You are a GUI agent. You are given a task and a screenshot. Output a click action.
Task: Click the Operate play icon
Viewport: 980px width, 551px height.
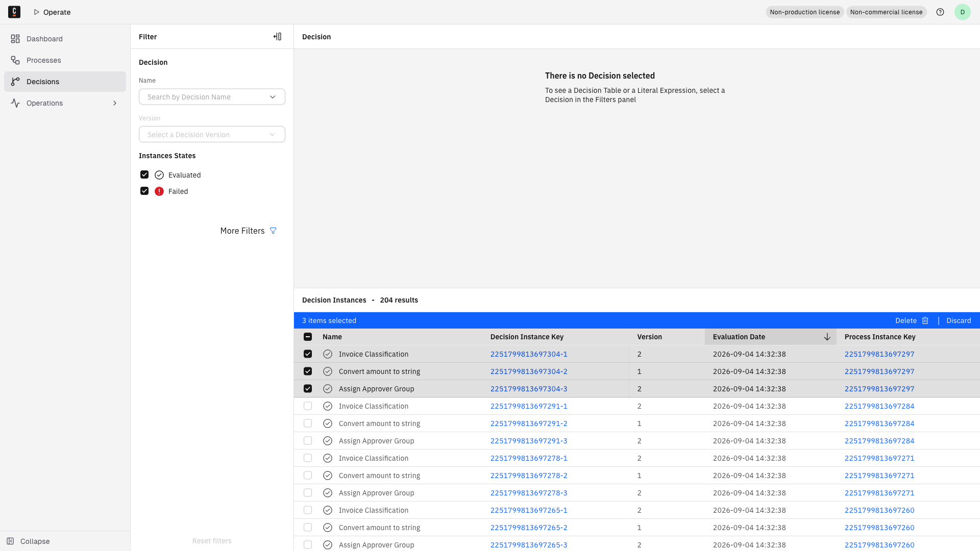tap(37, 12)
